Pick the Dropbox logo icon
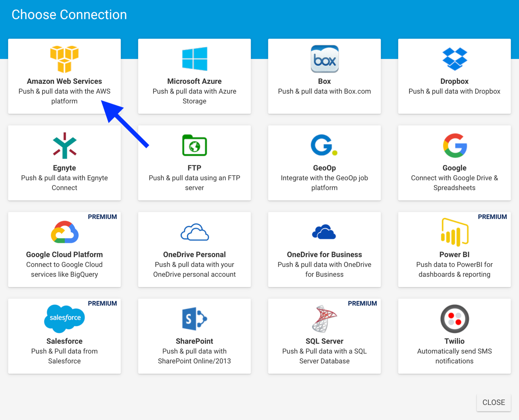The height and width of the screenshot is (420, 519). point(454,59)
